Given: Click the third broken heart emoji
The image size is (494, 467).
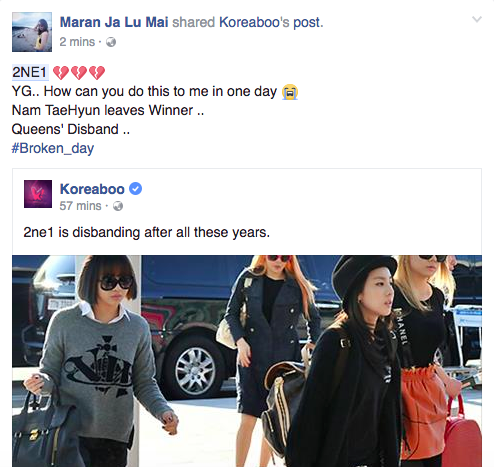Looking at the screenshot, I should 97,73.
